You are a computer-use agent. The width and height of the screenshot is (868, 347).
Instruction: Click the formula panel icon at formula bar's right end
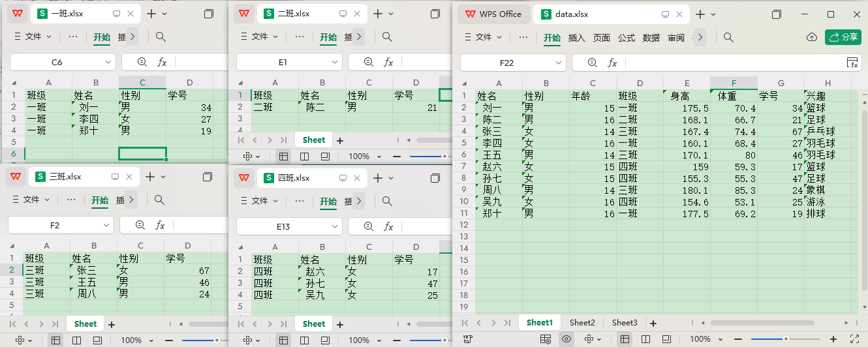(x=852, y=63)
